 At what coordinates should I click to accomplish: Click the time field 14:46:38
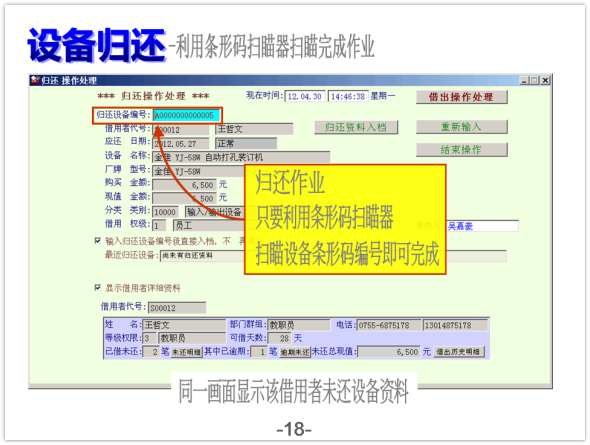[x=348, y=97]
